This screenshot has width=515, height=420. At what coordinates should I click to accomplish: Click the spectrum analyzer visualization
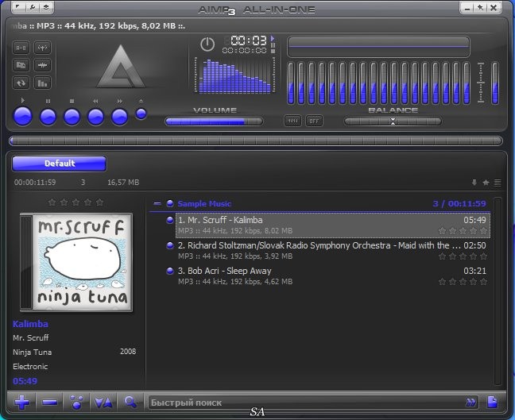pos(234,75)
